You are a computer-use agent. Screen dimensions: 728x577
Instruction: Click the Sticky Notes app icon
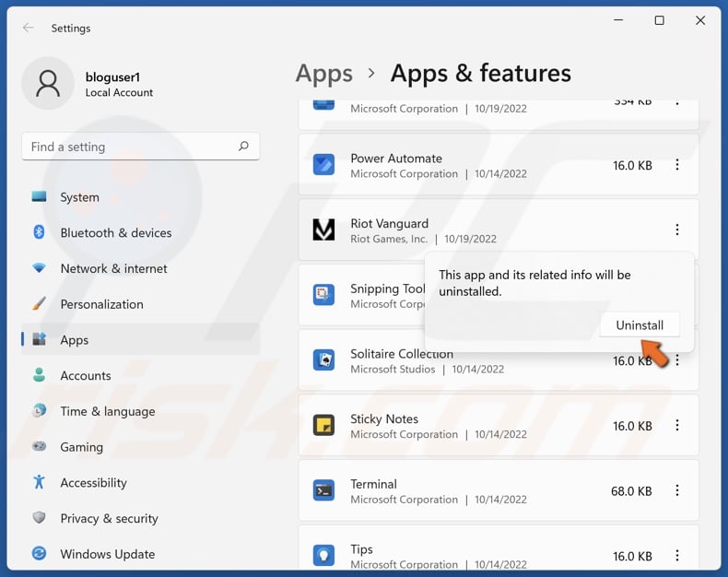pyautogui.click(x=323, y=426)
